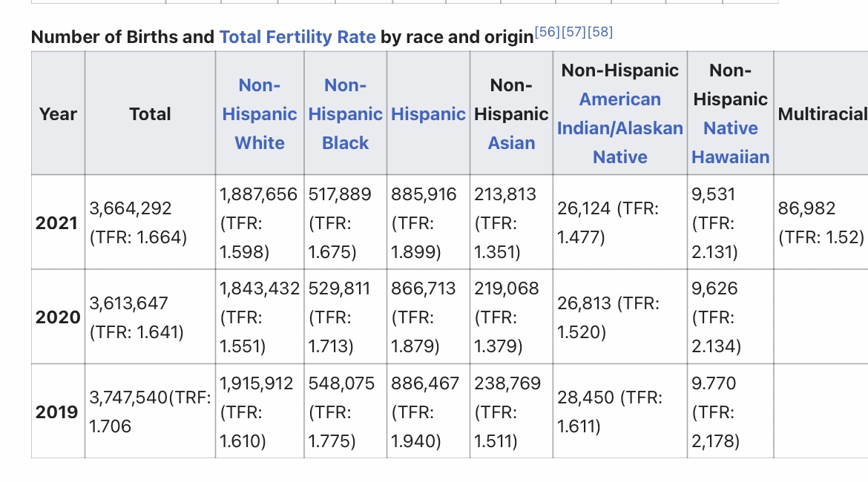Open citation reference [58]
Image resolution: width=868 pixels, height=482 pixels.
pyautogui.click(x=600, y=32)
